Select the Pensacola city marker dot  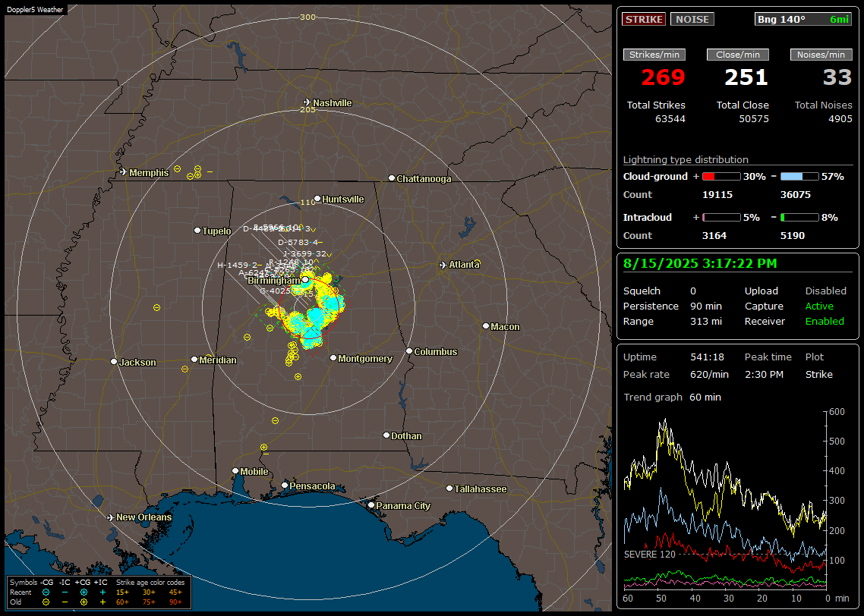[x=285, y=486]
